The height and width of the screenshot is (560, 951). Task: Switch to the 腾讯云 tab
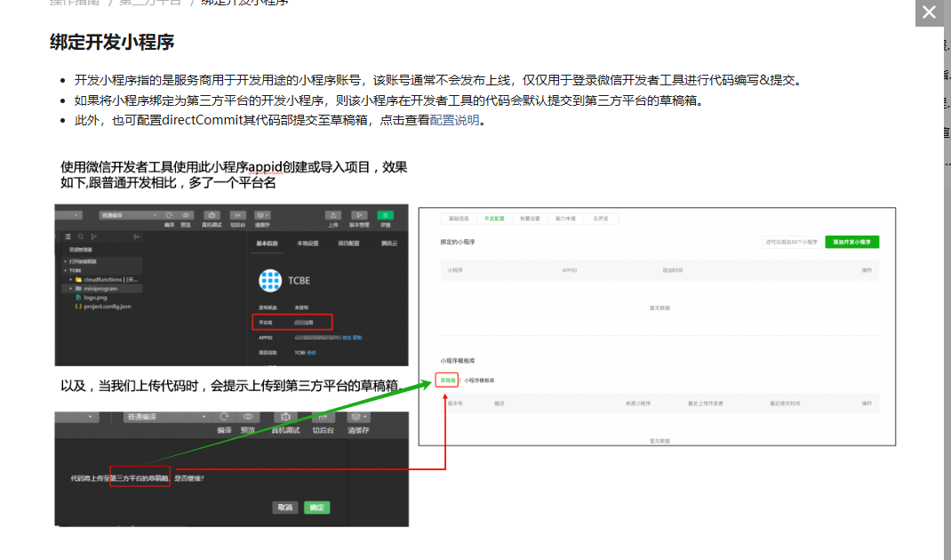point(389,244)
